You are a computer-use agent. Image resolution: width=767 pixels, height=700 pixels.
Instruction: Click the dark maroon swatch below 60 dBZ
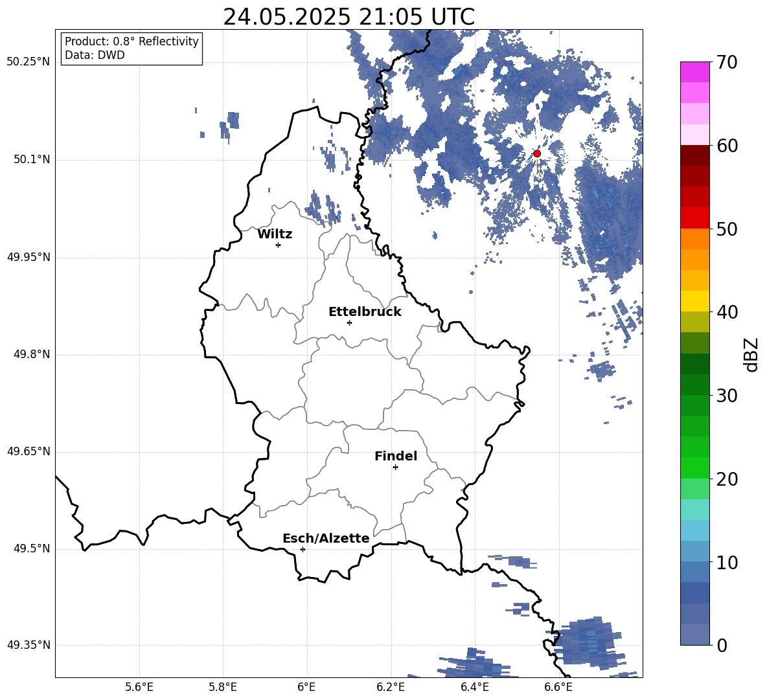[x=694, y=155]
